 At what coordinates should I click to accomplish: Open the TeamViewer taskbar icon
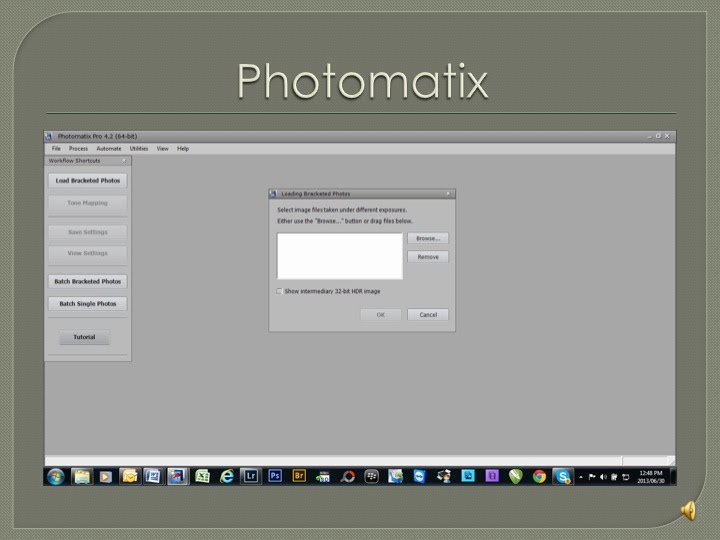[419, 477]
